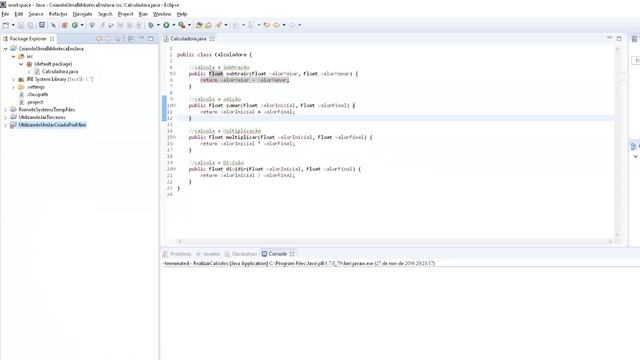Image resolution: width=640 pixels, height=360 pixels.
Task: Click the Search flashlight toolbar icon
Action: click(x=219, y=25)
